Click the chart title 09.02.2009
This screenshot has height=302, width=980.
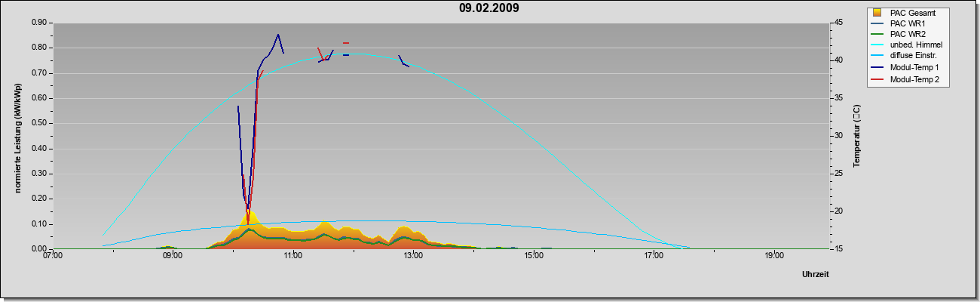489,8
